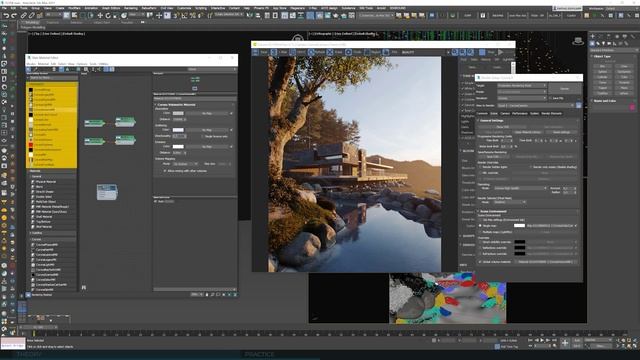Image resolution: width=640 pixels, height=360 pixels.
Task: Toggle Allow mixing with other volumes
Action: point(165,171)
